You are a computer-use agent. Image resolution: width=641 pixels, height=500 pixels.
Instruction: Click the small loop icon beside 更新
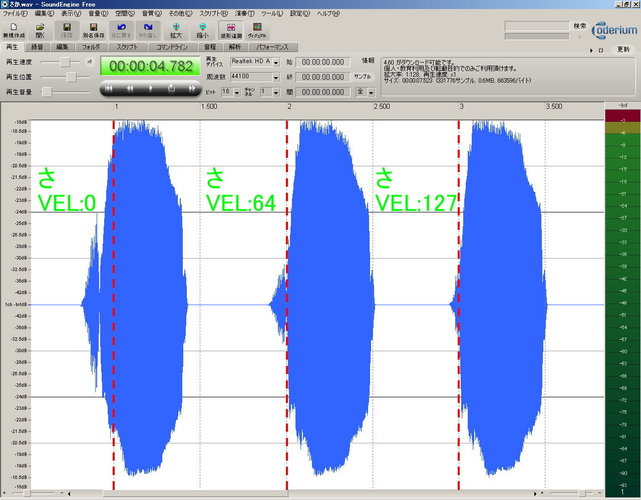click(601, 50)
